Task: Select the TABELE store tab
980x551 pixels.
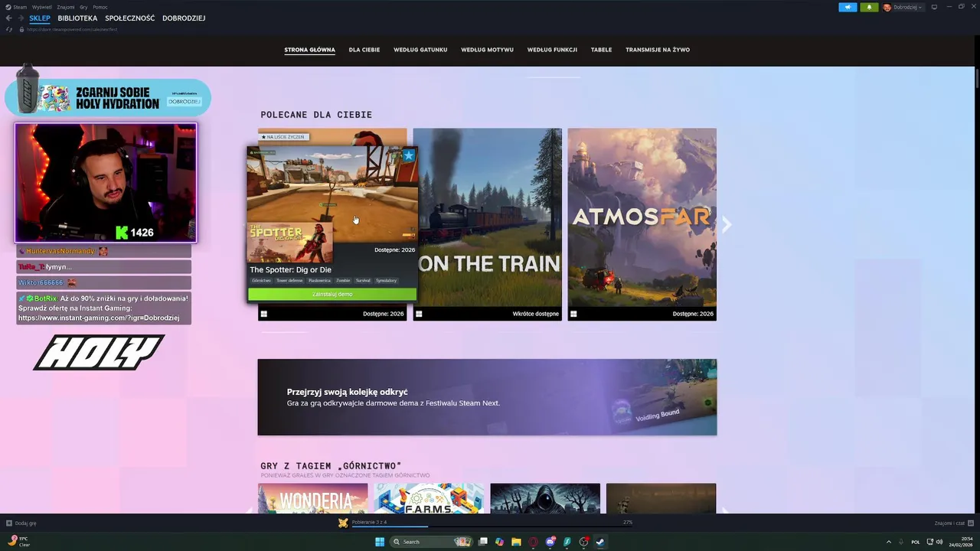Action: point(601,50)
